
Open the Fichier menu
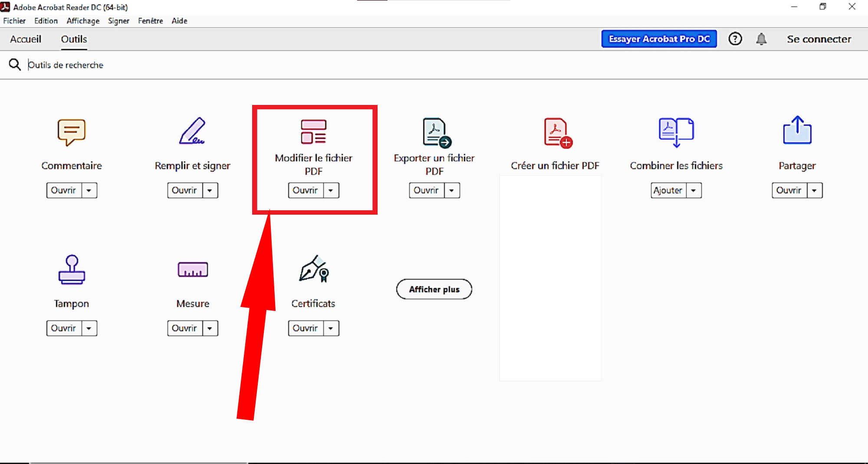(14, 21)
